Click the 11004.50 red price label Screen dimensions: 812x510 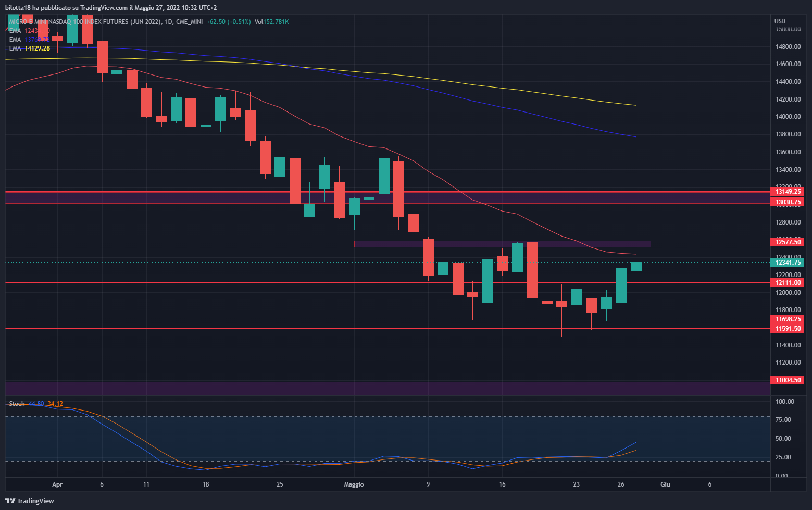787,380
